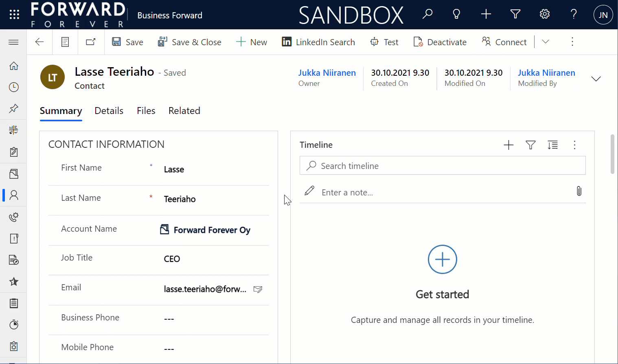Click the Search timeline field
Screen dimensions: 618x364
point(443,166)
